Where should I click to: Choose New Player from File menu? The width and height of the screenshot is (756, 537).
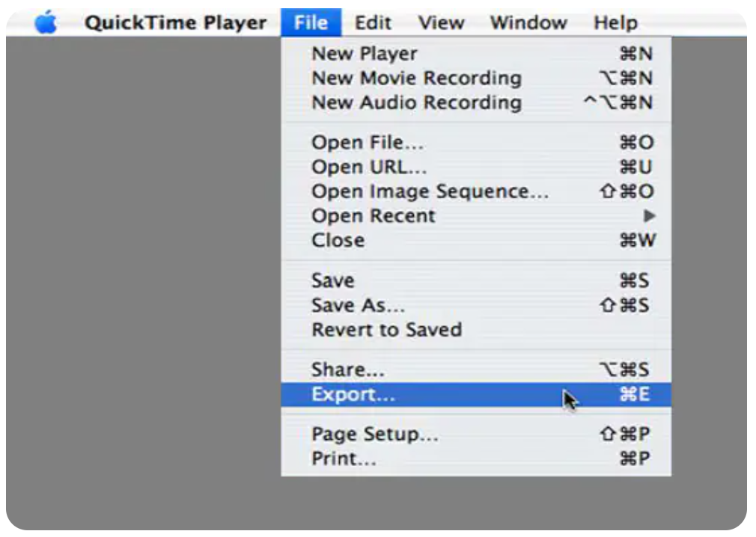coord(476,53)
